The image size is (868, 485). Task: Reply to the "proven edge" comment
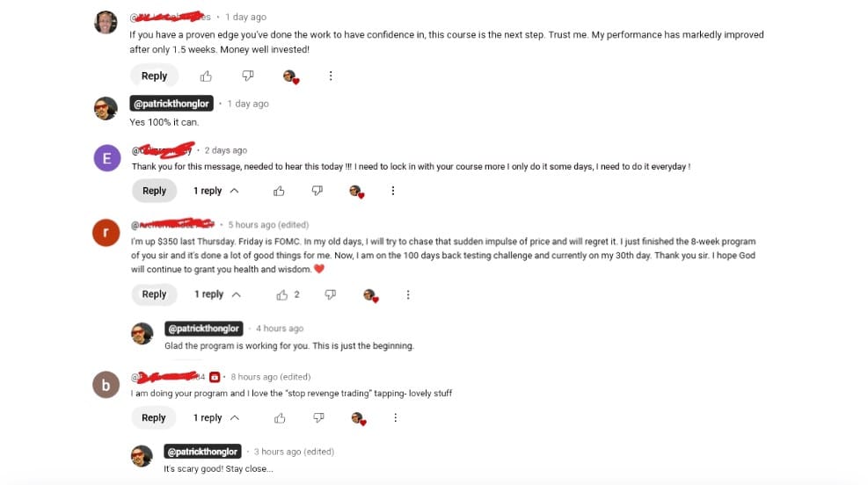click(x=154, y=76)
